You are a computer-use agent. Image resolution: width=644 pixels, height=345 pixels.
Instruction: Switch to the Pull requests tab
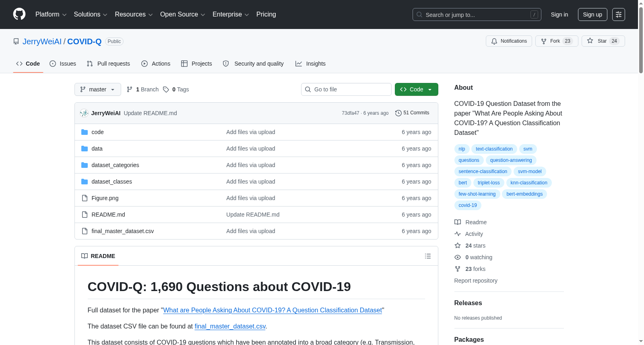point(108,64)
